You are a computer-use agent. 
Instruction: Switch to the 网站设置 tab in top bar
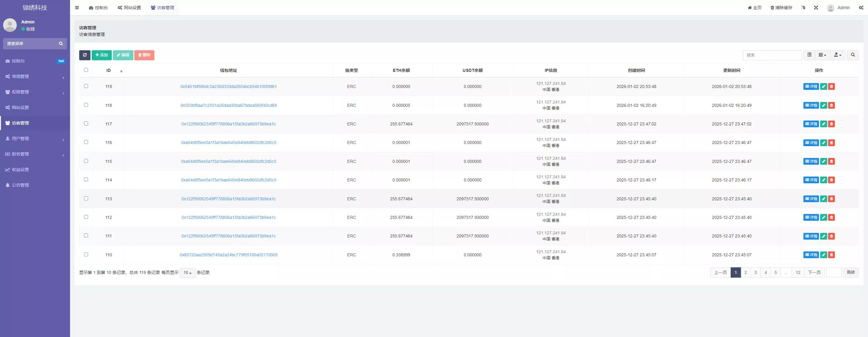pos(129,7)
